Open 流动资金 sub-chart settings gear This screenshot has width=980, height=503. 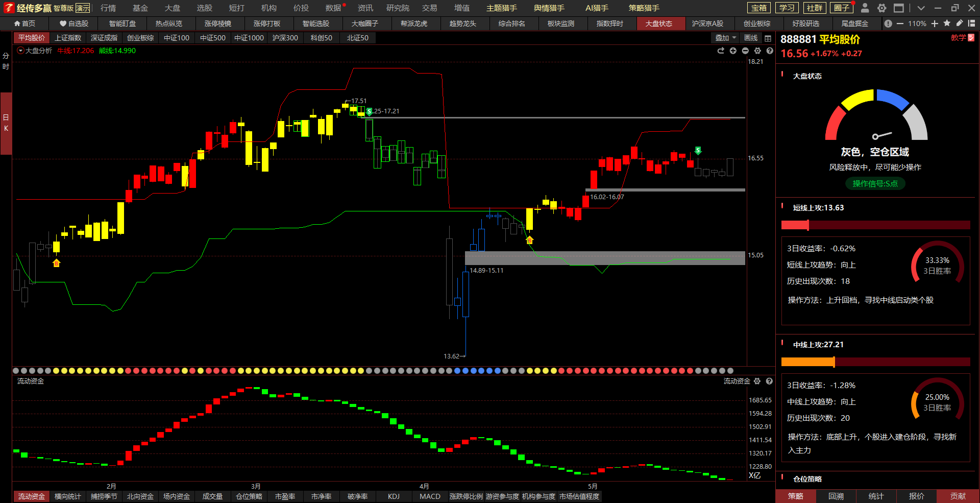tap(757, 381)
